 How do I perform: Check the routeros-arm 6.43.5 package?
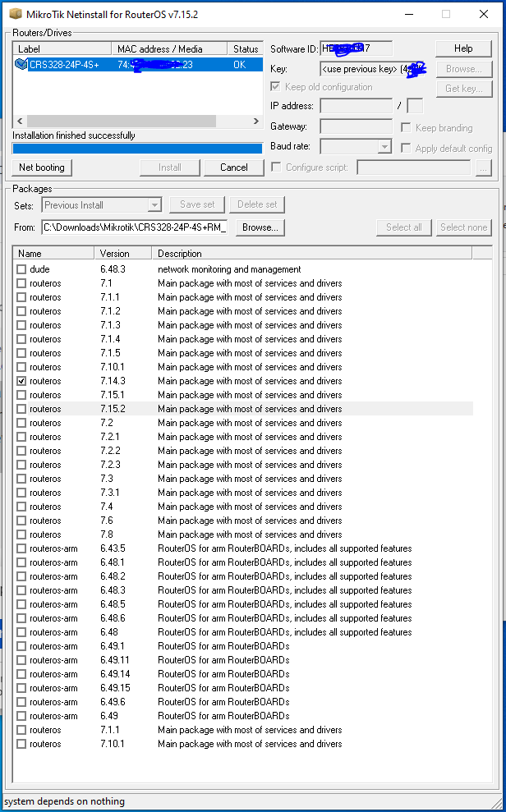[21, 548]
